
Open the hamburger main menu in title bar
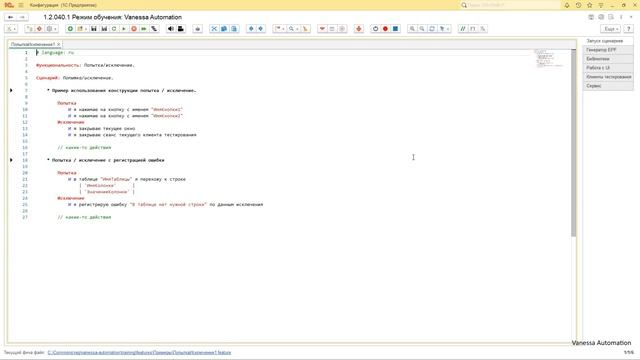tap(21, 5)
